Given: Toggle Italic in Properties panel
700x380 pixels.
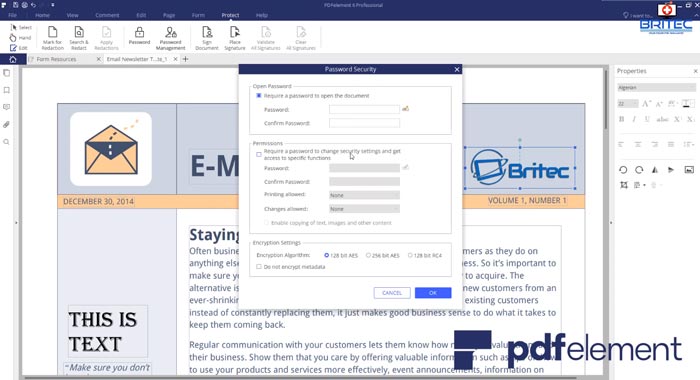Looking at the screenshot, I should pyautogui.click(x=634, y=119).
